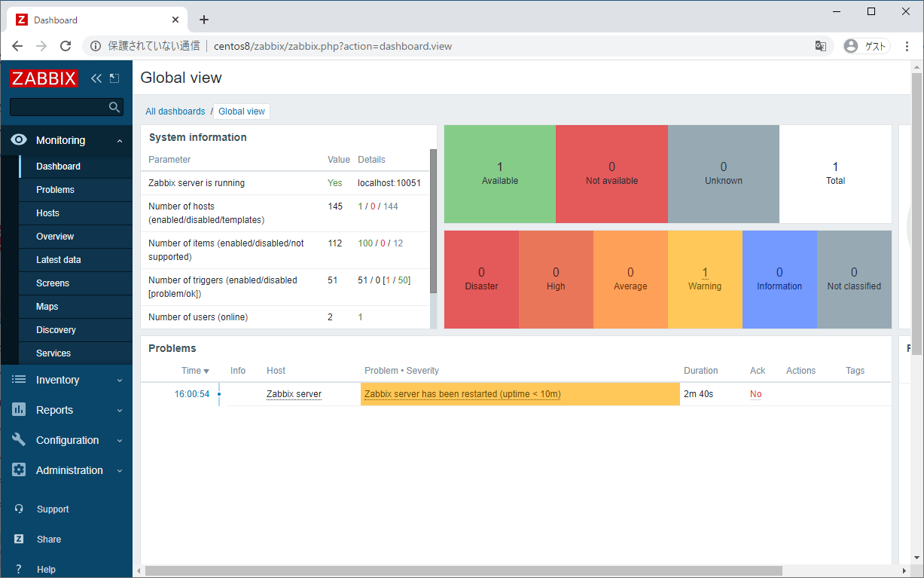Open Latest data page
This screenshot has height=578, width=924.
(75, 260)
